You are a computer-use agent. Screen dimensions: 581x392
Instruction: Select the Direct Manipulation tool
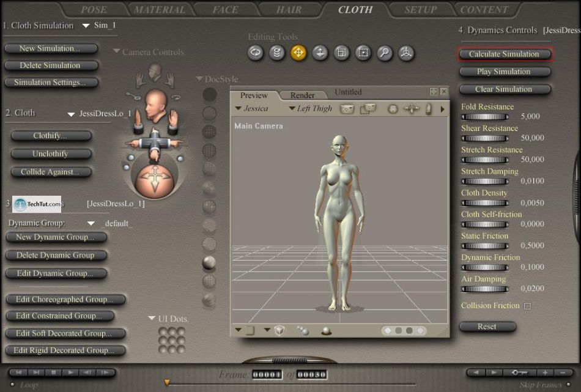tap(405, 53)
